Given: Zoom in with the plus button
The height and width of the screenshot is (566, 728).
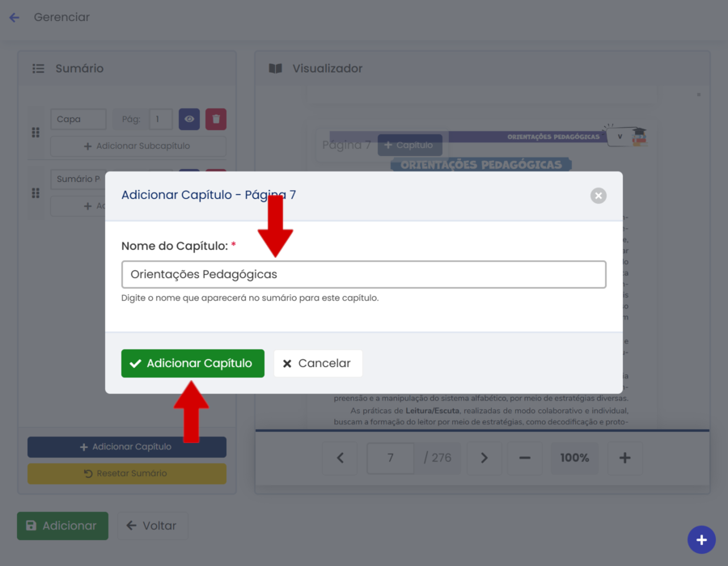Looking at the screenshot, I should pos(624,458).
